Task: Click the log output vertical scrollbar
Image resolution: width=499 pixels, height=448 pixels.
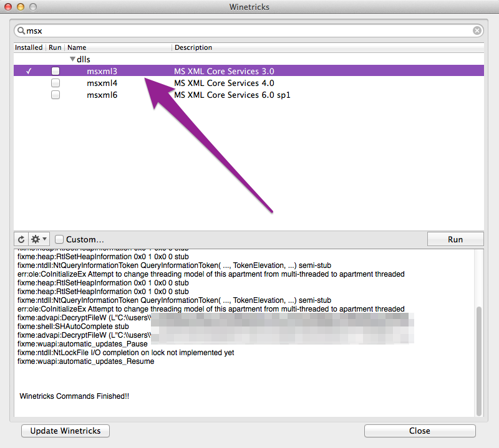Action: [x=478, y=361]
